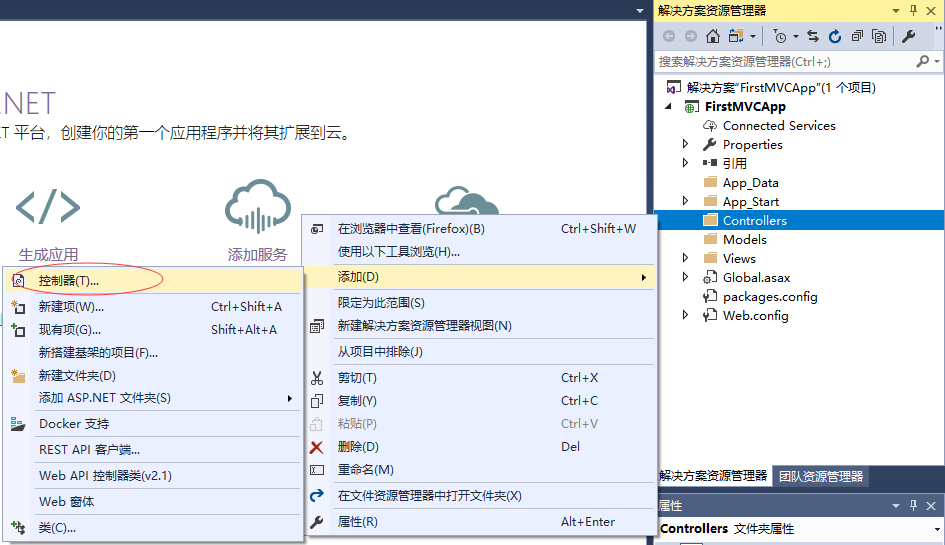Click the Collapse All icon in Solution Explorer
Screen dimensions: 945x545
(x=857, y=36)
